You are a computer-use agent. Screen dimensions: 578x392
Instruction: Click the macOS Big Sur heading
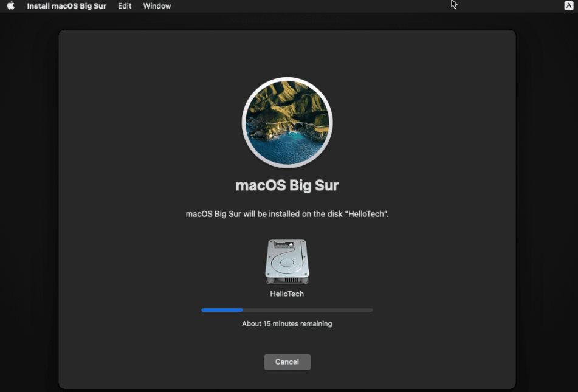coord(287,185)
